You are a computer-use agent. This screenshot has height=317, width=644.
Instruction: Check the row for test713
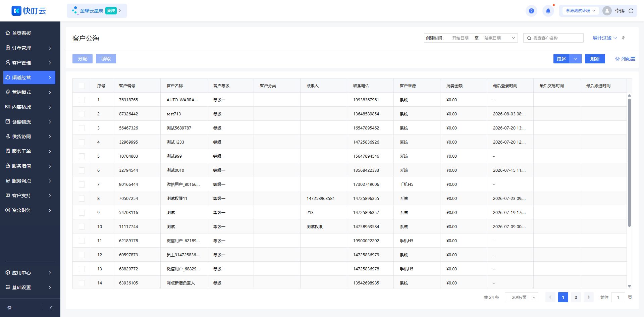(x=82, y=114)
